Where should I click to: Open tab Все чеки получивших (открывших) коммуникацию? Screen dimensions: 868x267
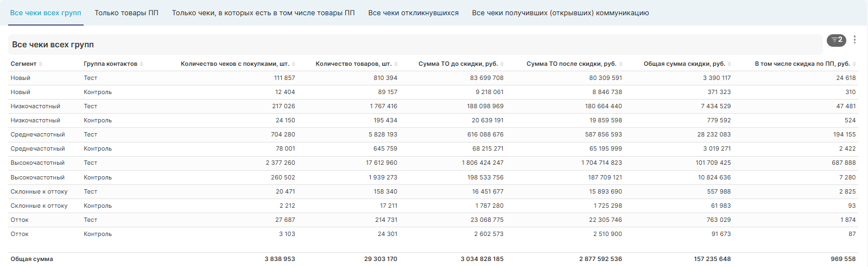coord(560,13)
